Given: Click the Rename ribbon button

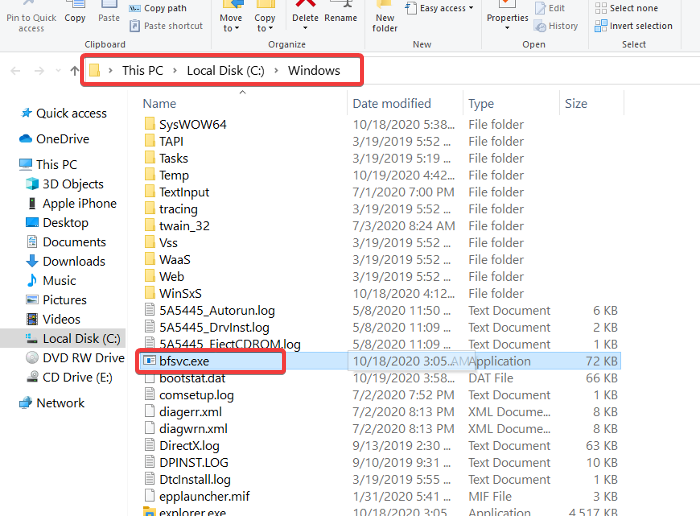Looking at the screenshot, I should click(341, 13).
